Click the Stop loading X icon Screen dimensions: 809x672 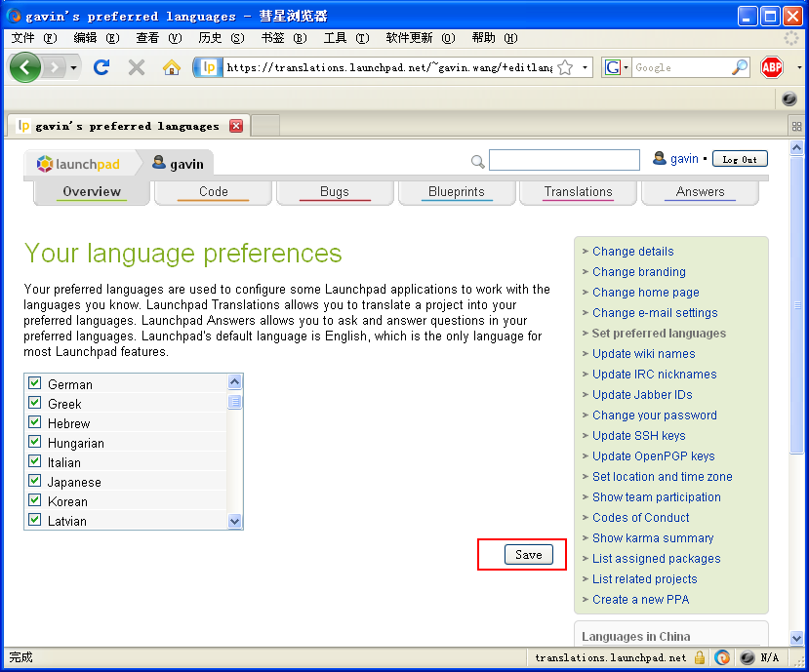137,67
